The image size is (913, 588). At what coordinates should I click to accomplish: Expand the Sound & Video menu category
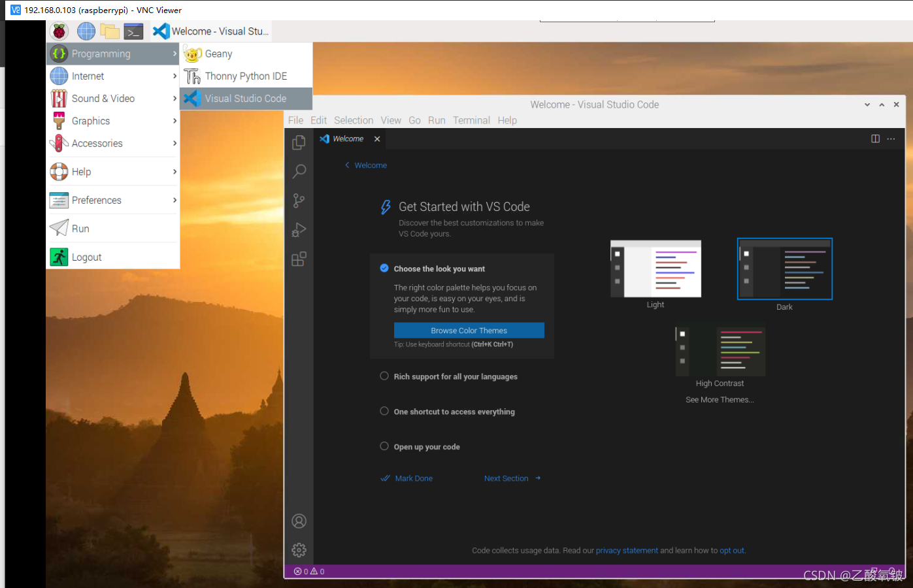coord(113,99)
